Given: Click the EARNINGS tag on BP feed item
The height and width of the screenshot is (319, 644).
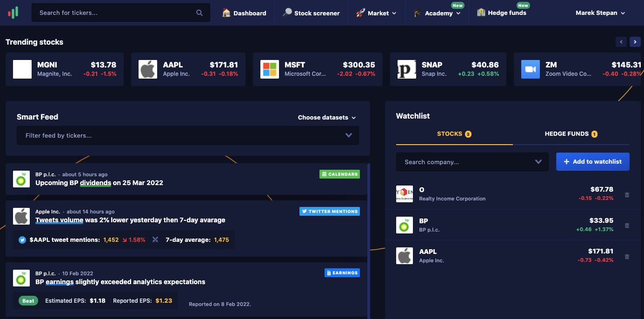Looking at the screenshot, I should (x=342, y=273).
